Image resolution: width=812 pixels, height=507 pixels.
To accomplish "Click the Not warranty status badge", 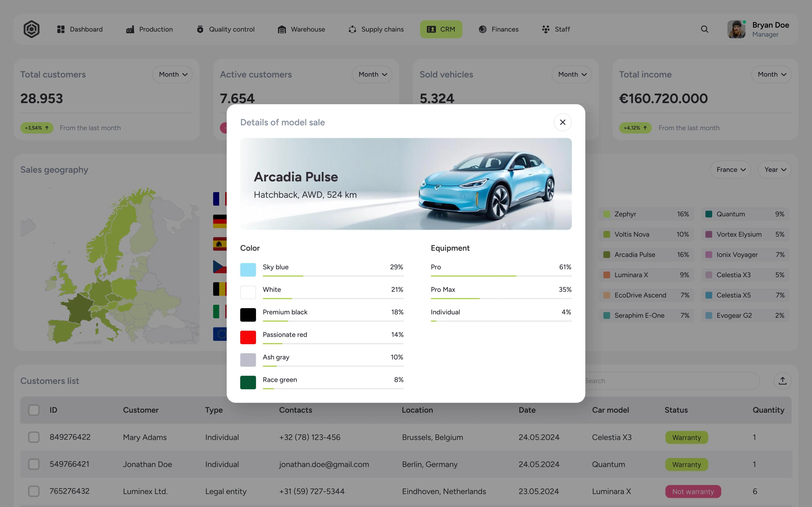I will pyautogui.click(x=693, y=491).
